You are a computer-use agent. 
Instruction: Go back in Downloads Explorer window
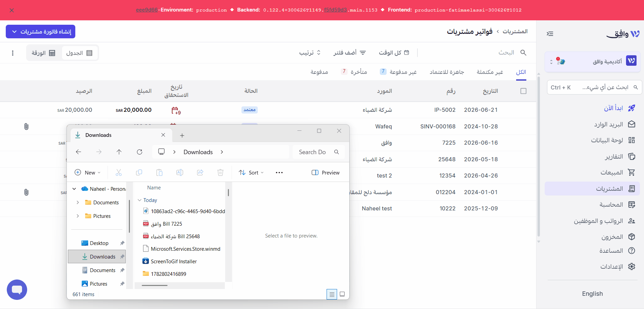click(x=78, y=152)
